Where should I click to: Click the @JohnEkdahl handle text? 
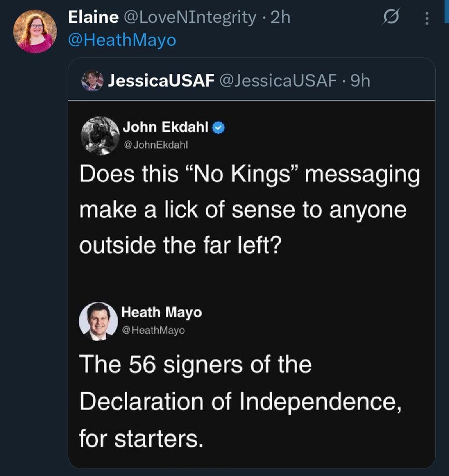click(156, 144)
